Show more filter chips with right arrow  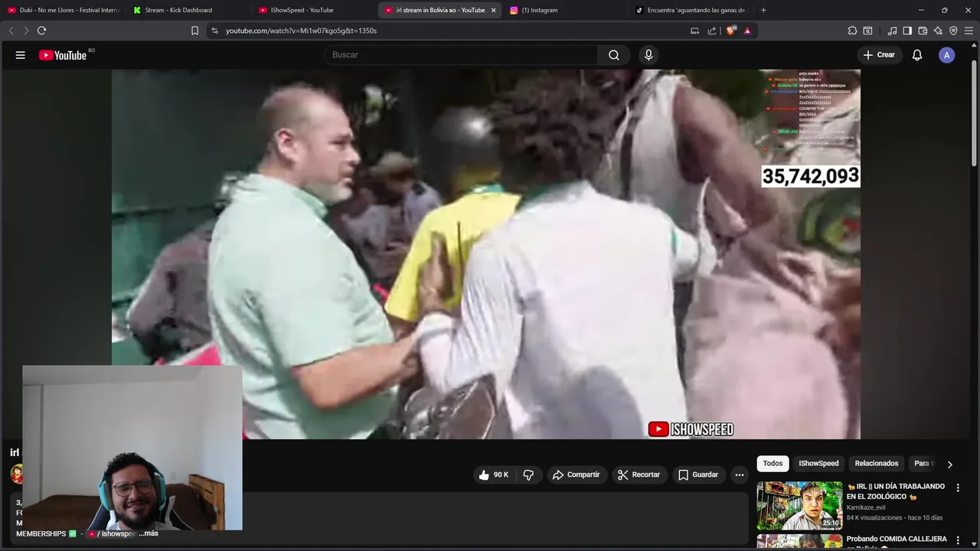coord(949,465)
